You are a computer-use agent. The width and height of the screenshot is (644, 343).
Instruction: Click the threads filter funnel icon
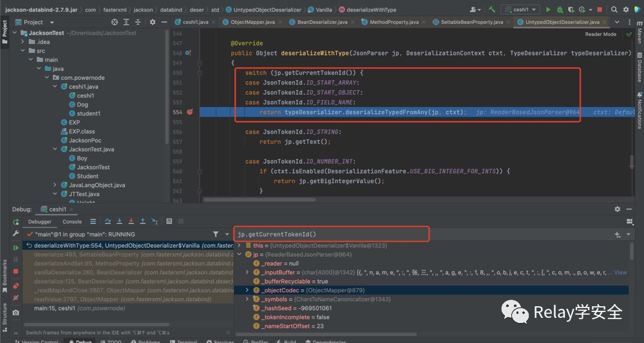pos(216,234)
